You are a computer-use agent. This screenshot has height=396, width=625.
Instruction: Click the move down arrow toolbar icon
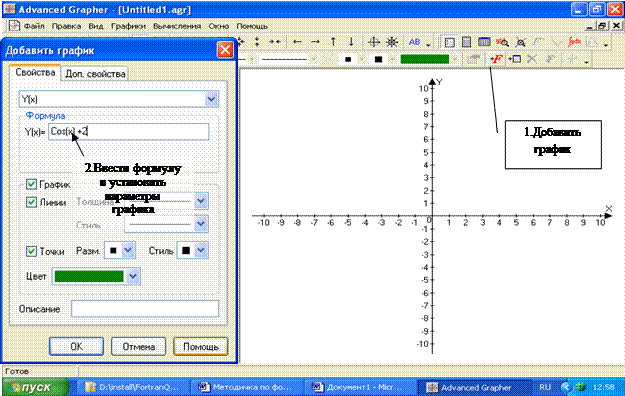(351, 42)
